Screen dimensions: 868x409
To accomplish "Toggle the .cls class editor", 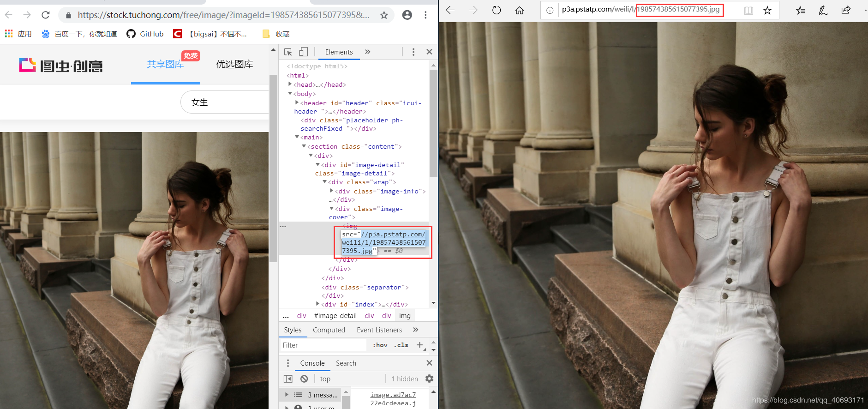I will [x=401, y=345].
